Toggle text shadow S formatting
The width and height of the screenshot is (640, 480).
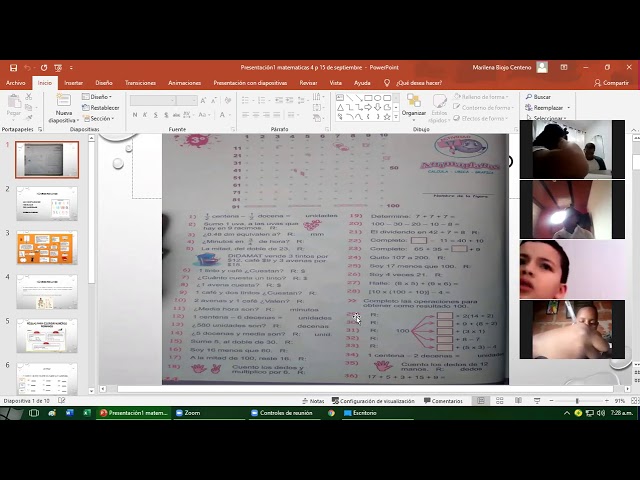166,115
